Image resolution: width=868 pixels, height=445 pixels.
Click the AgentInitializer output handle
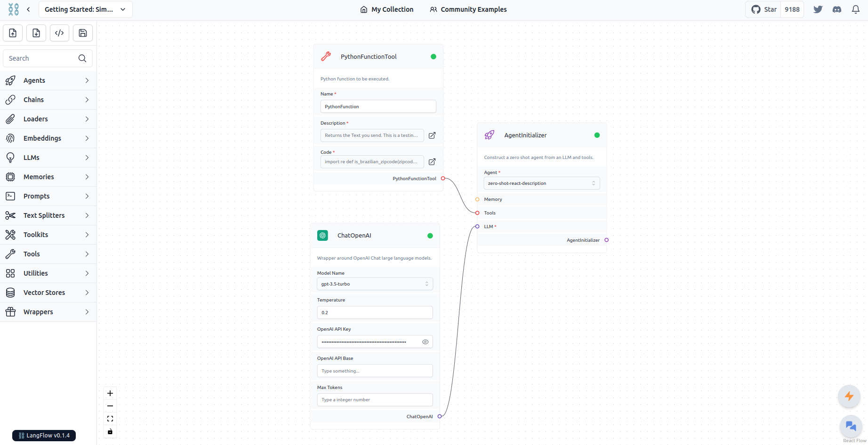606,240
